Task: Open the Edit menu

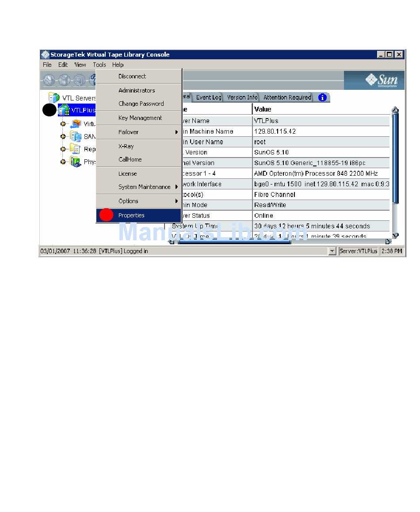Action: click(63, 65)
